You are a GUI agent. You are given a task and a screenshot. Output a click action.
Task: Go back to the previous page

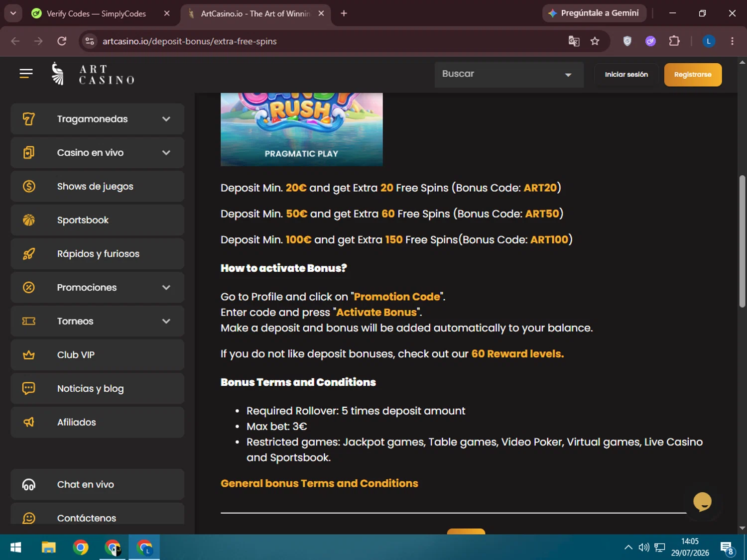[x=15, y=41]
